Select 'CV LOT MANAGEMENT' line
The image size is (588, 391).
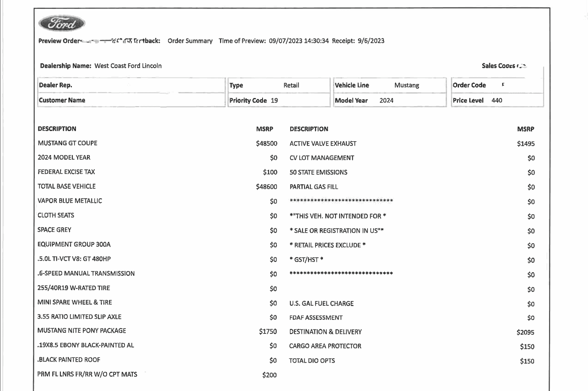coord(322,158)
